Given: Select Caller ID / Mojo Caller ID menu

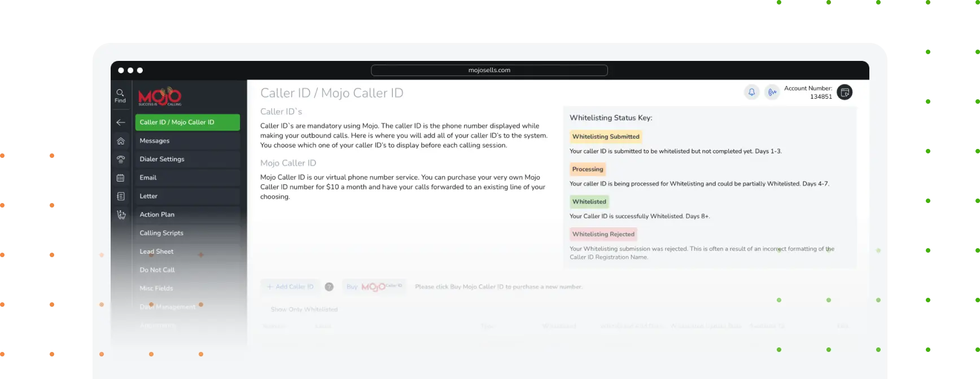Looking at the screenshot, I should (187, 122).
